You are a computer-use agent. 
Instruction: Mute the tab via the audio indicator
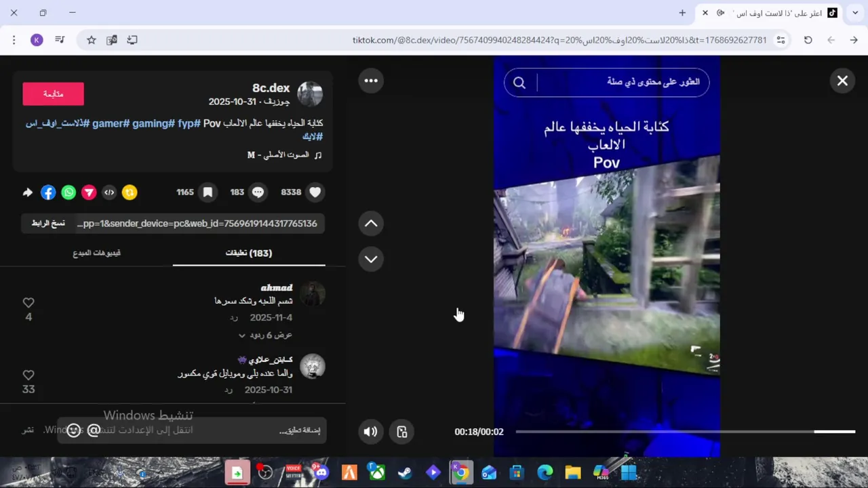(x=721, y=13)
